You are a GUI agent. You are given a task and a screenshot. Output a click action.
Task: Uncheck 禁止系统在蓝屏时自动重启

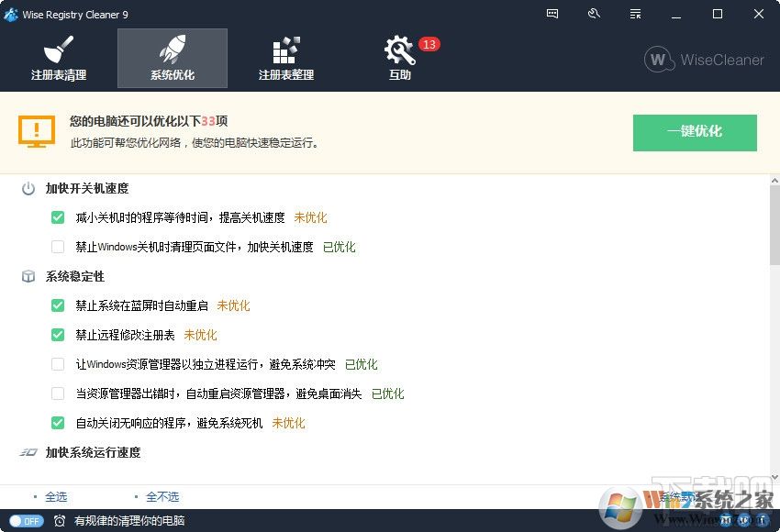pos(58,305)
